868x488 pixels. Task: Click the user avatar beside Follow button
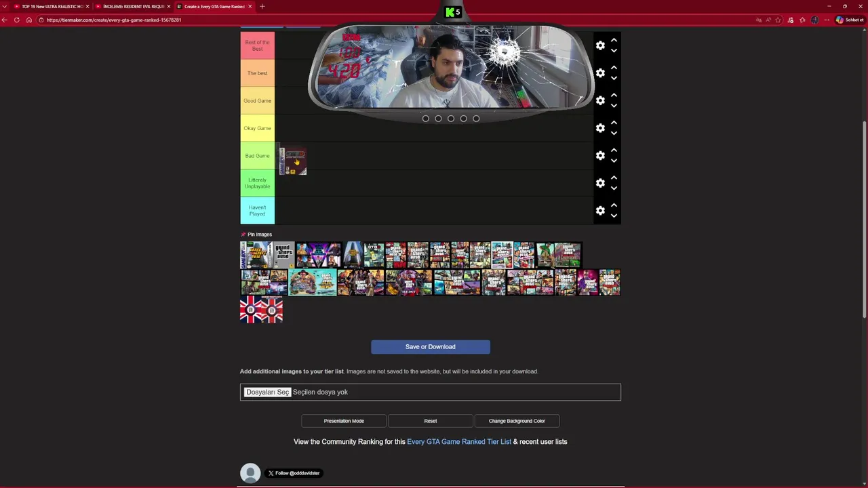click(250, 473)
